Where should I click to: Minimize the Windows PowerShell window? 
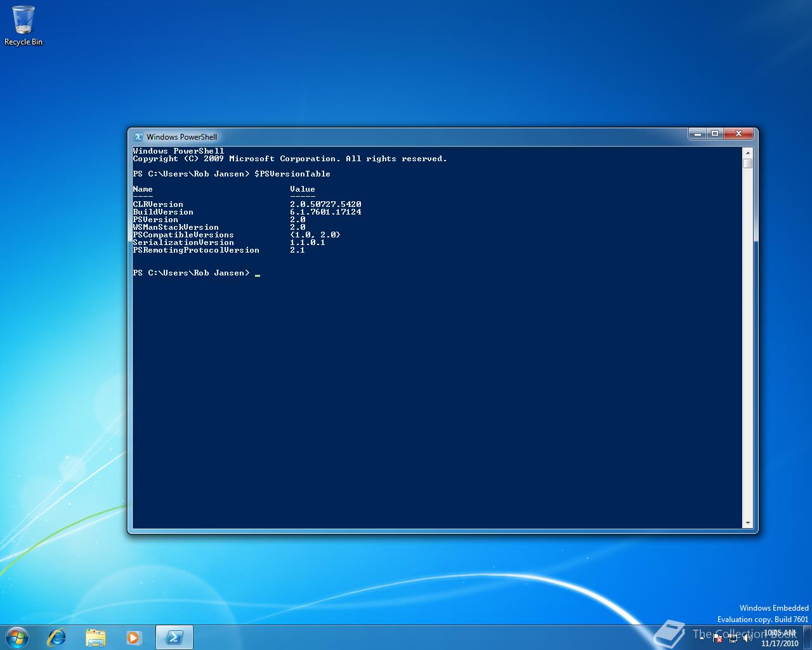(x=697, y=134)
